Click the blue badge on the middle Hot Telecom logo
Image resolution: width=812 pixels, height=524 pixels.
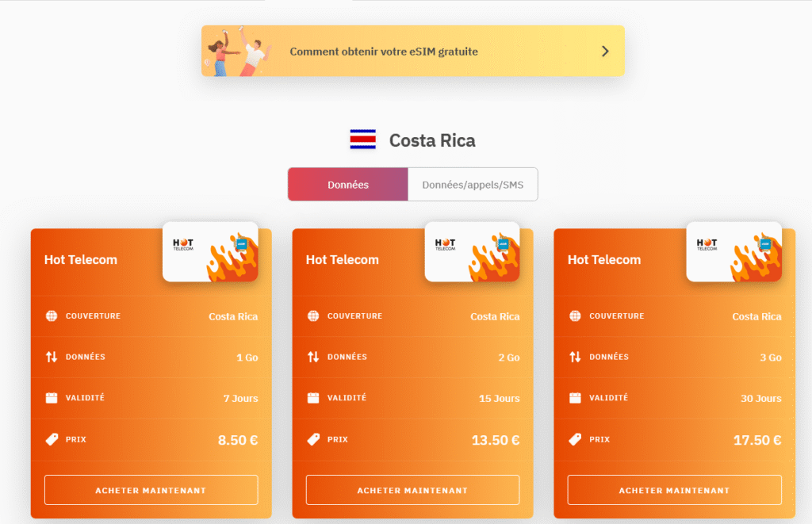502,245
